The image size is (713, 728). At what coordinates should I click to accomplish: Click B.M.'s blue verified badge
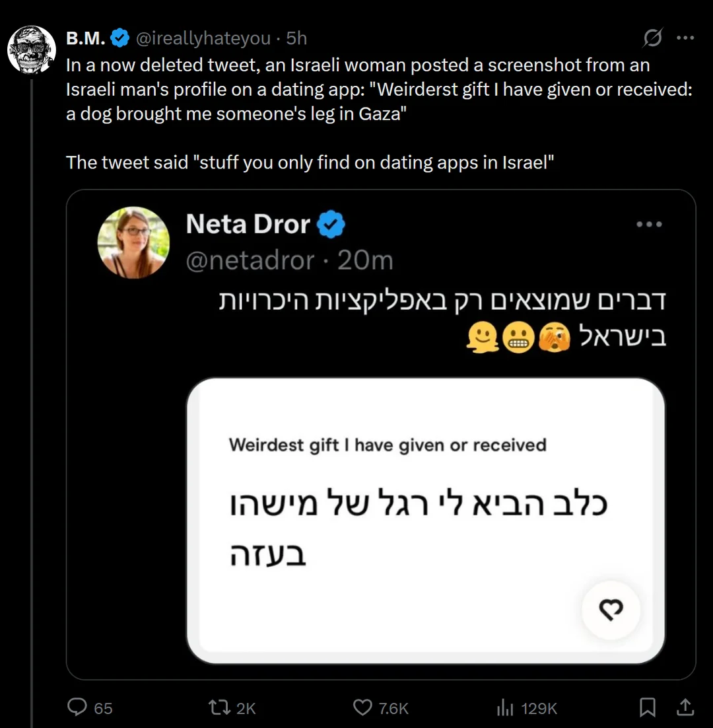(x=119, y=38)
